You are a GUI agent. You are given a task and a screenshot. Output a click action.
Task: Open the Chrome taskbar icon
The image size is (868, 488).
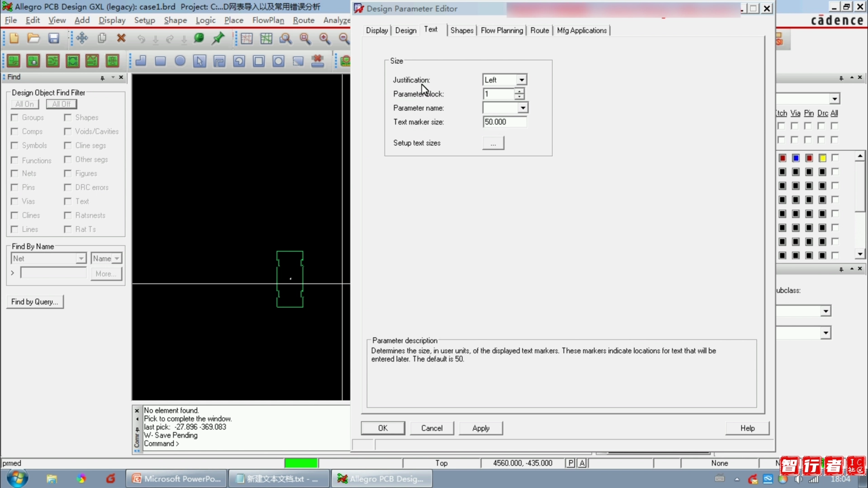pyautogui.click(x=81, y=478)
